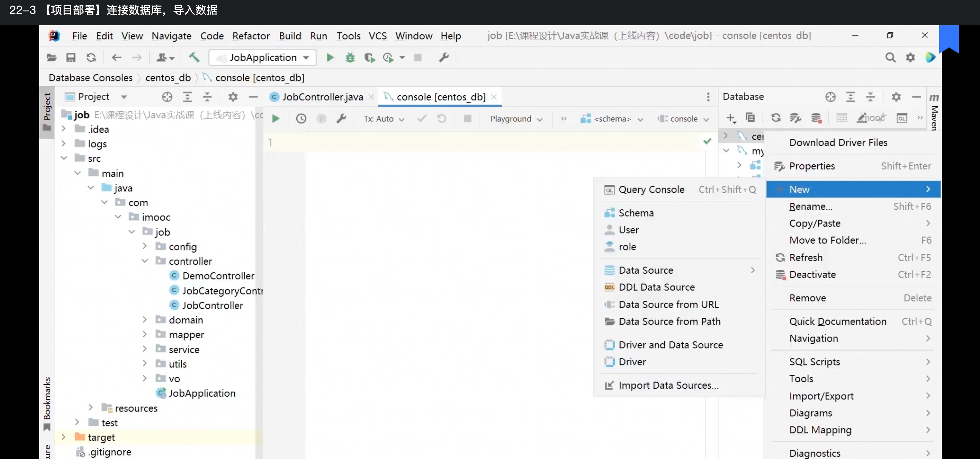Open IDE settings gear at top right
This screenshot has height=459, width=980.
coord(910,58)
